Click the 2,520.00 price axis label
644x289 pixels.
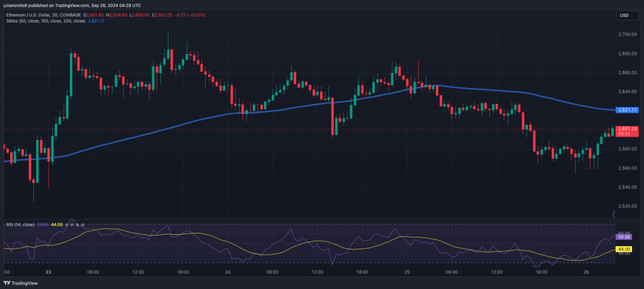point(627,206)
